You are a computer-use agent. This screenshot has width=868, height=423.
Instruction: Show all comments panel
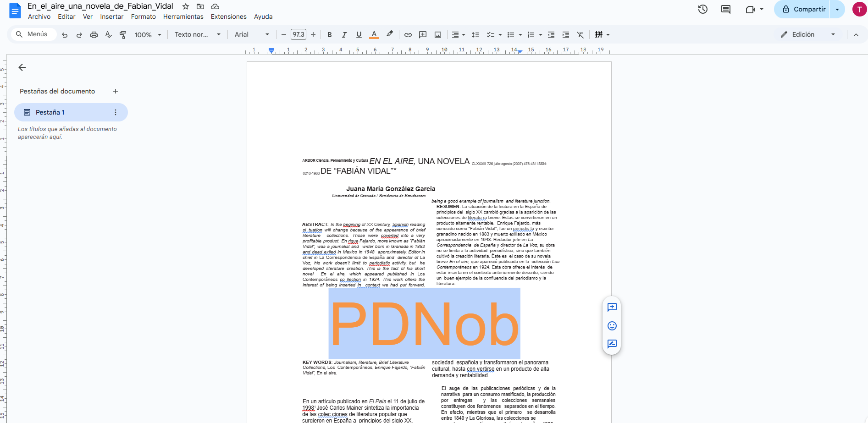[726, 9]
